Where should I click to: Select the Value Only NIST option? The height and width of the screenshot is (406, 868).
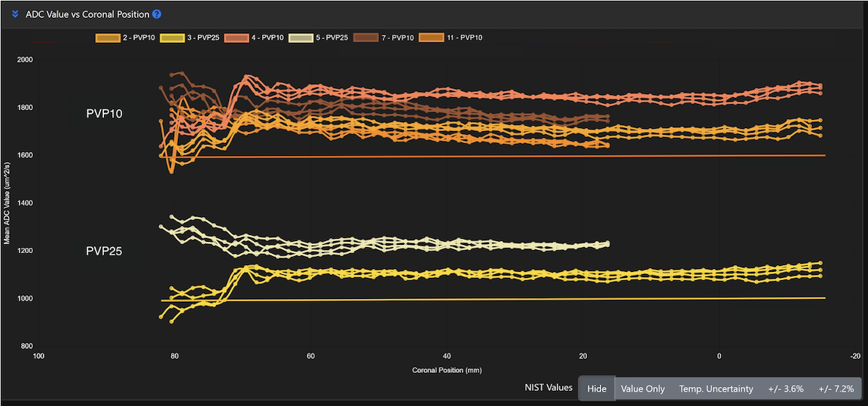[x=643, y=389]
